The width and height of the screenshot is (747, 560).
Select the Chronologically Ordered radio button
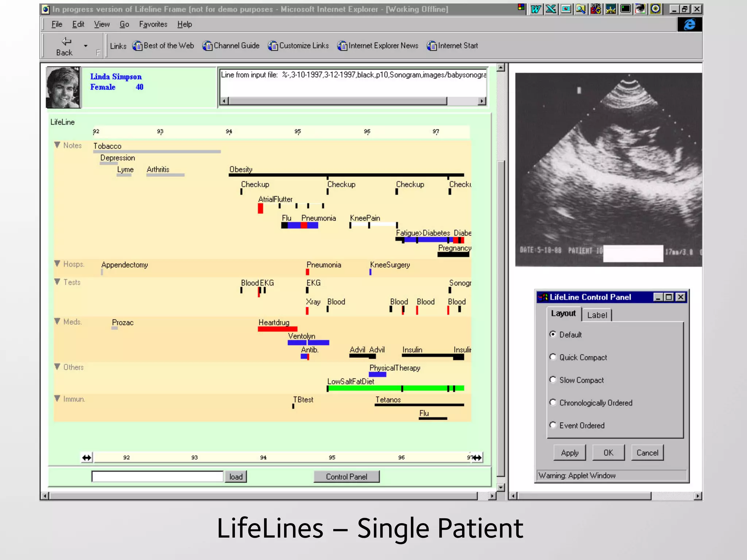[553, 402]
